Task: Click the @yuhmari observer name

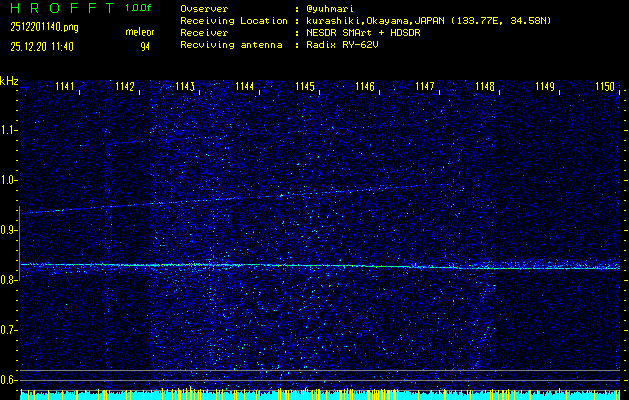Action: pos(333,10)
